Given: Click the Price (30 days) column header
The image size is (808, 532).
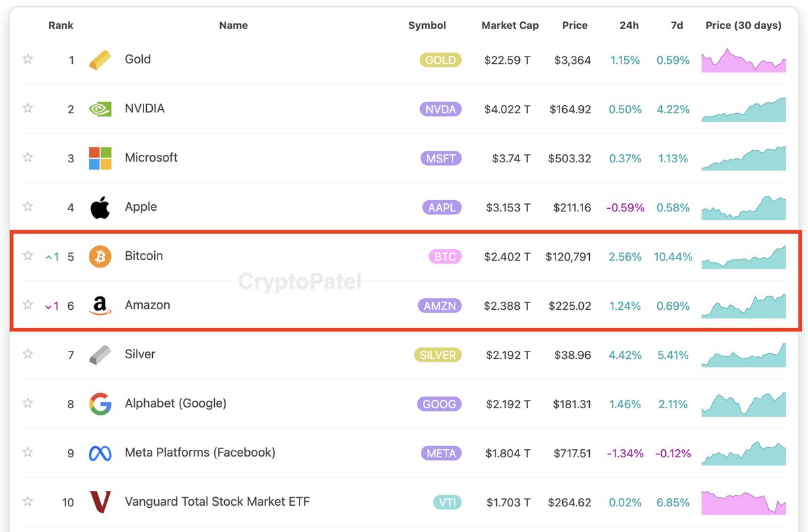Looking at the screenshot, I should (744, 26).
